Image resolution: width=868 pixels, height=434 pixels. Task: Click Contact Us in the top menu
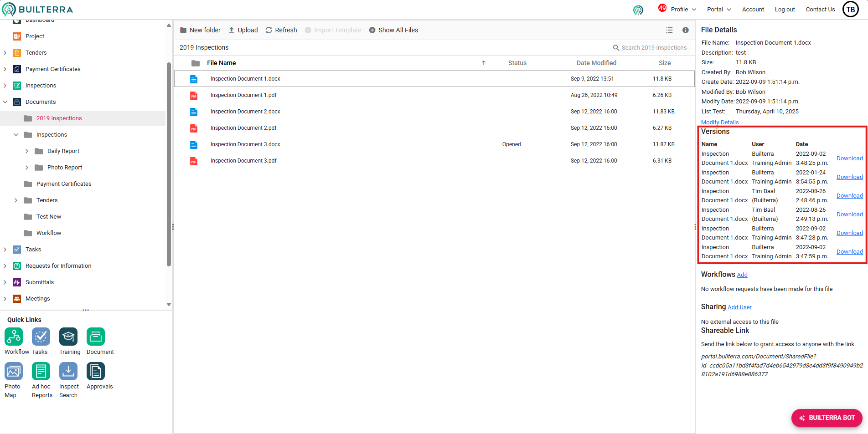(820, 9)
